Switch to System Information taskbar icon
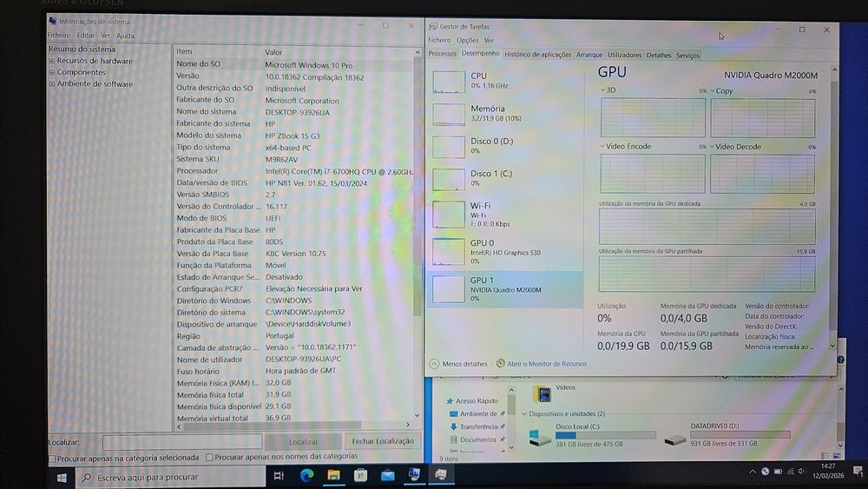 point(413,474)
